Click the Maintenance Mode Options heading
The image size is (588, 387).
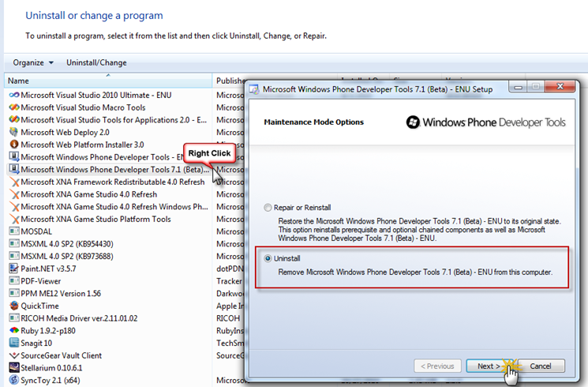(314, 122)
